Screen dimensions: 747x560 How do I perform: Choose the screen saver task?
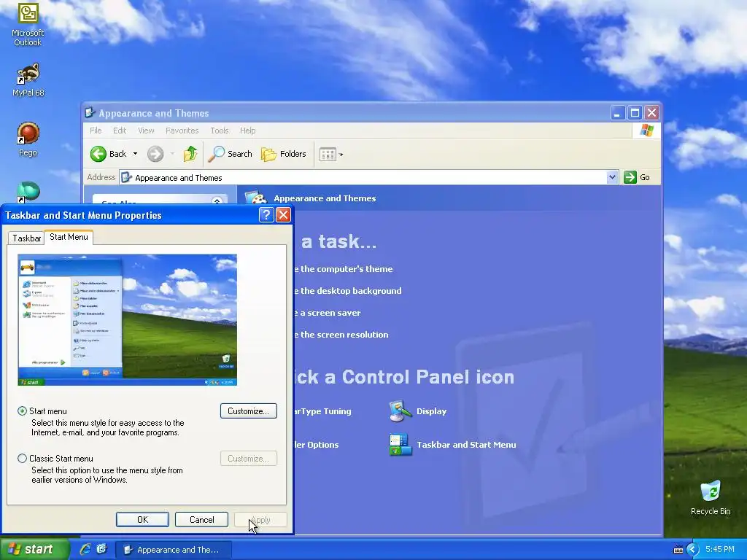tap(328, 313)
